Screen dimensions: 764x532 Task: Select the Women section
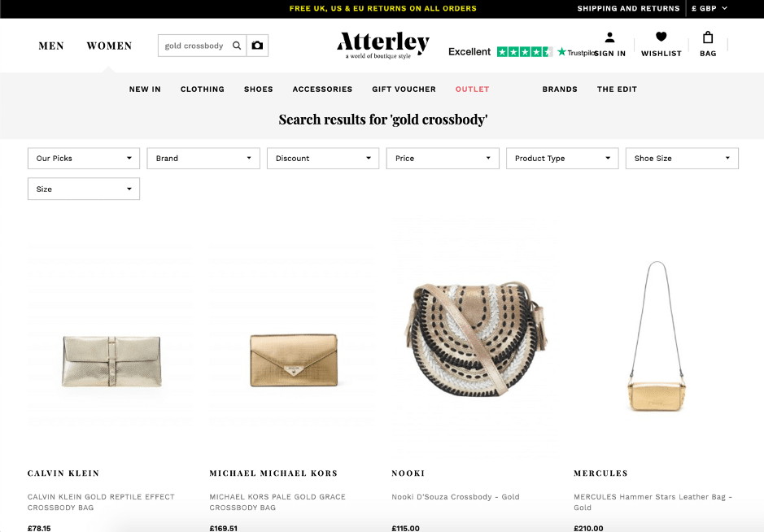click(109, 46)
